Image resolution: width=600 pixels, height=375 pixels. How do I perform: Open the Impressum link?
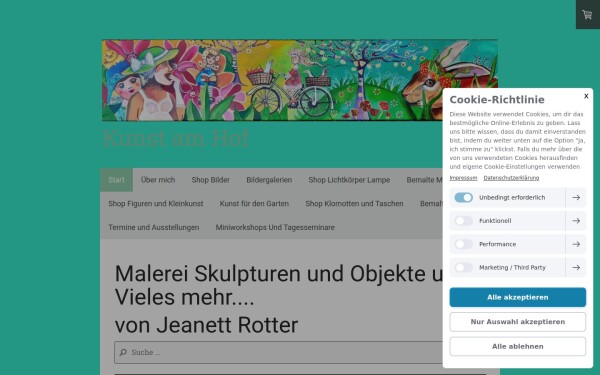point(463,178)
